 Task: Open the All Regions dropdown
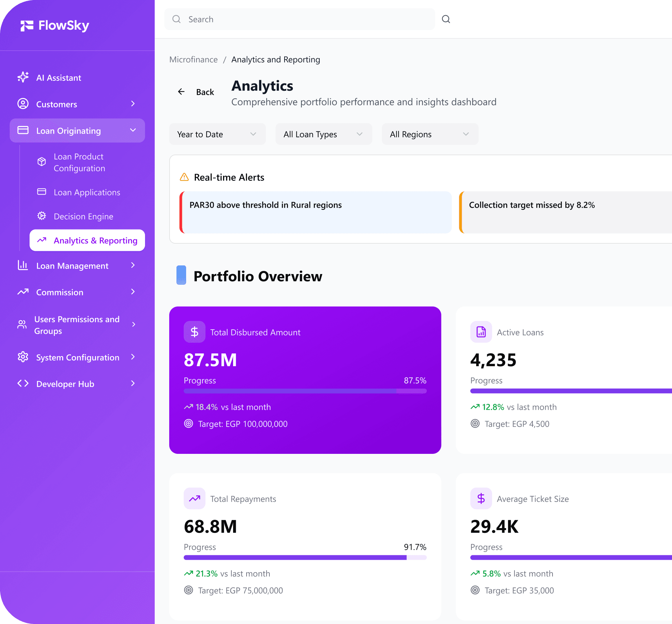click(430, 134)
